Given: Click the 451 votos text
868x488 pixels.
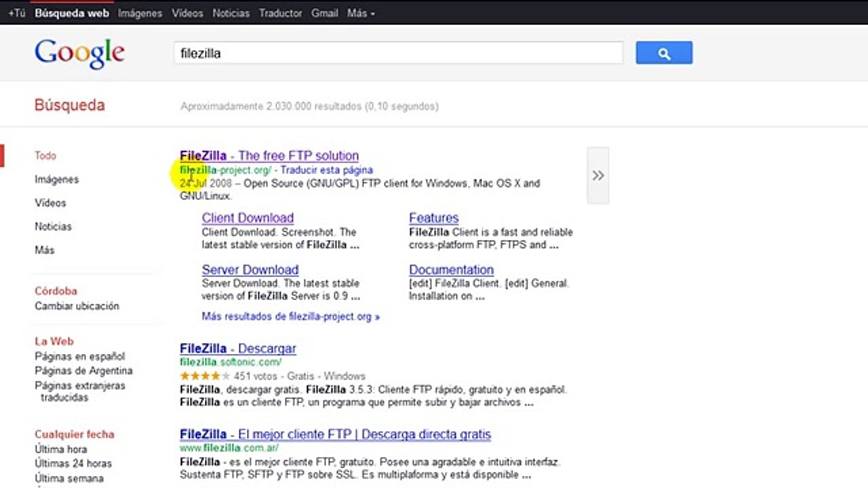Looking at the screenshot, I should (x=256, y=376).
